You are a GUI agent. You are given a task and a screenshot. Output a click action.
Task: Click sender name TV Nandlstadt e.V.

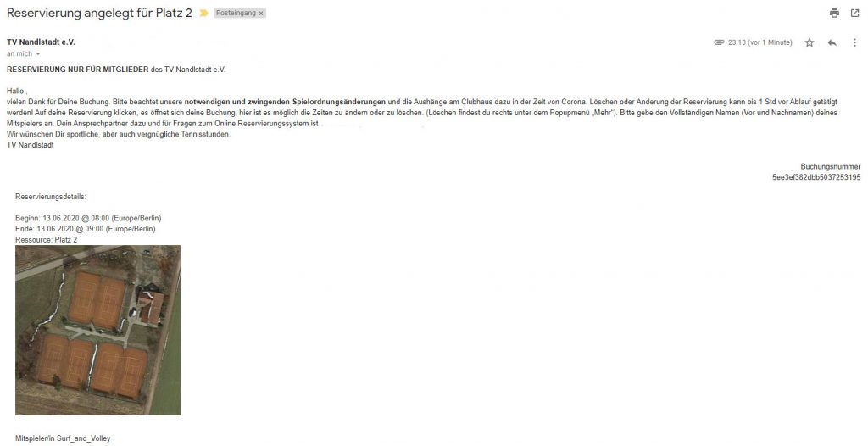tap(41, 42)
